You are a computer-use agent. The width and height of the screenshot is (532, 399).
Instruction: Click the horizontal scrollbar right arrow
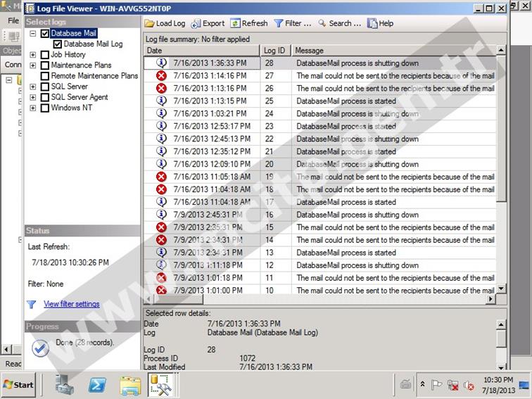tap(490, 299)
